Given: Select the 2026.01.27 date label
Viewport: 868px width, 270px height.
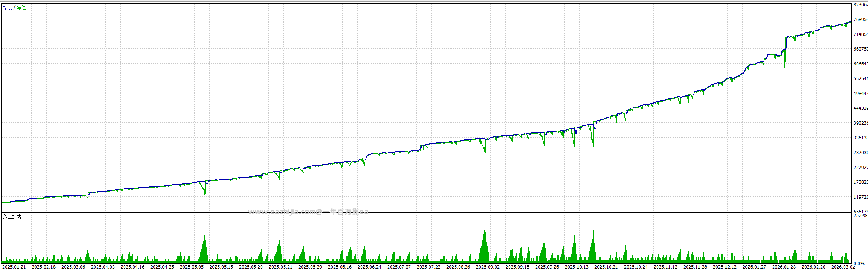Looking at the screenshot, I should [754, 267].
